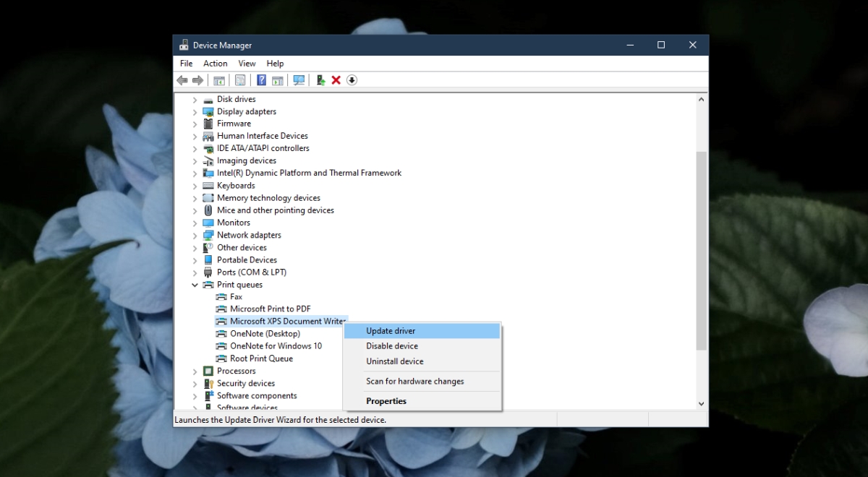
Task: Click the Forward navigation arrow in the toolbar
Action: (x=199, y=80)
